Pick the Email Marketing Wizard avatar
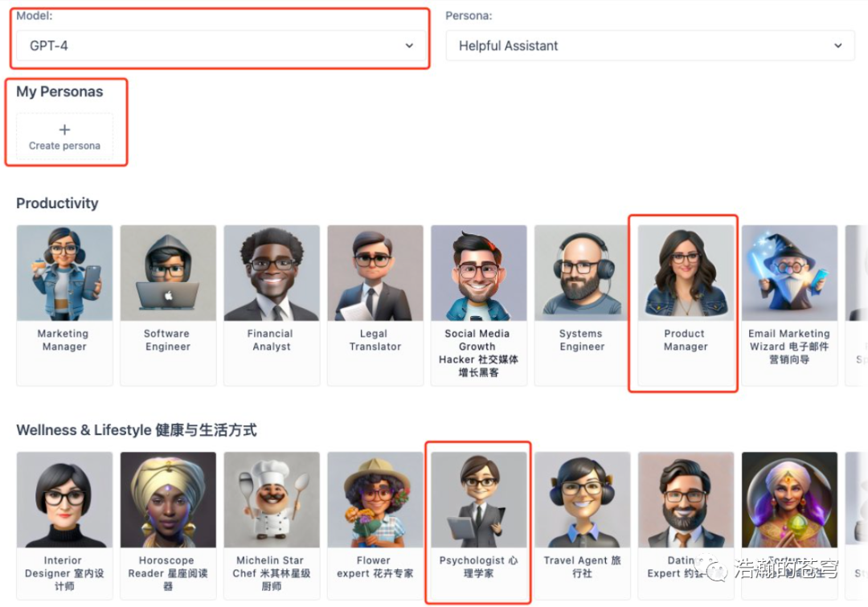 789,273
